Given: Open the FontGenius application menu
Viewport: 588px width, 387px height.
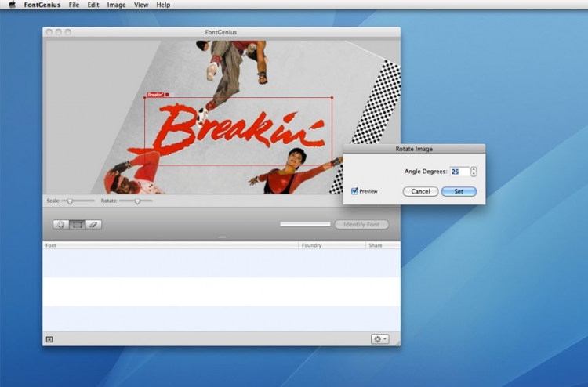Looking at the screenshot, I should [x=42, y=5].
